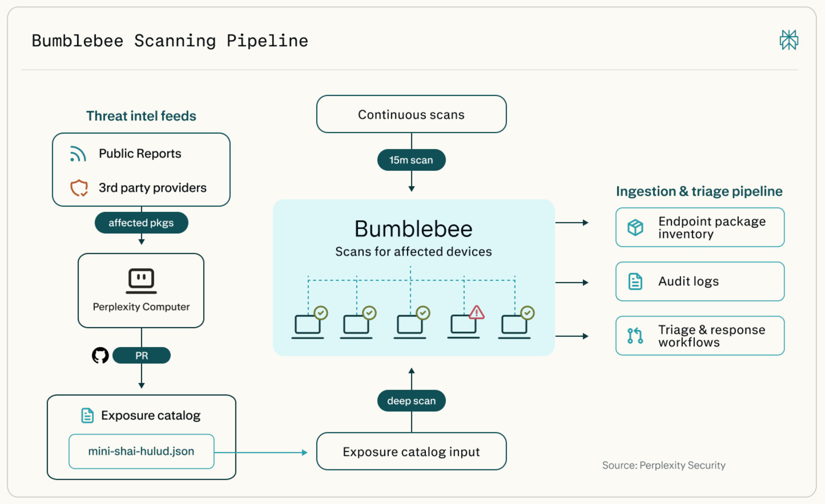Click the Endpoint package inventory text
This screenshot has height=504, width=825.
(x=712, y=228)
